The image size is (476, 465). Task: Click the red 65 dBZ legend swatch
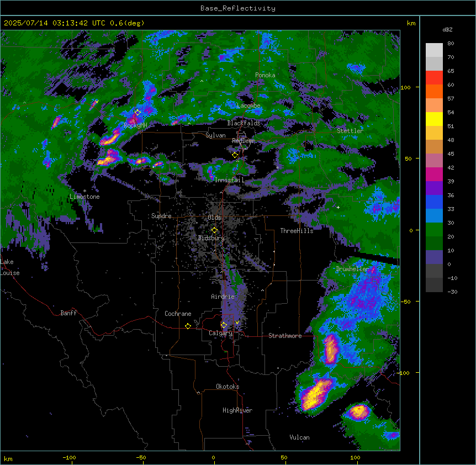[x=434, y=77]
